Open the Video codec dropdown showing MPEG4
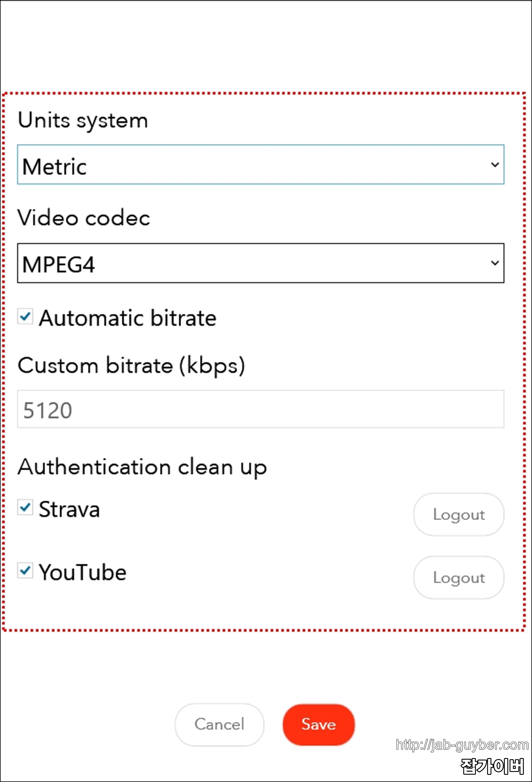Viewport: 532px width, 782px height. (x=261, y=263)
